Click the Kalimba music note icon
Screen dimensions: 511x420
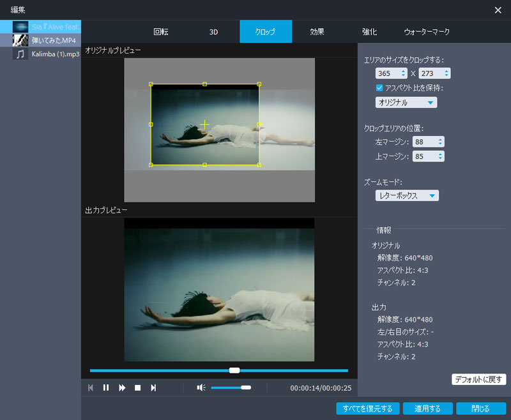[x=20, y=54]
